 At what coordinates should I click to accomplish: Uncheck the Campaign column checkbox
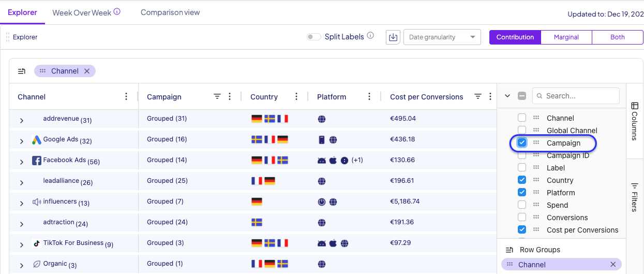522,143
